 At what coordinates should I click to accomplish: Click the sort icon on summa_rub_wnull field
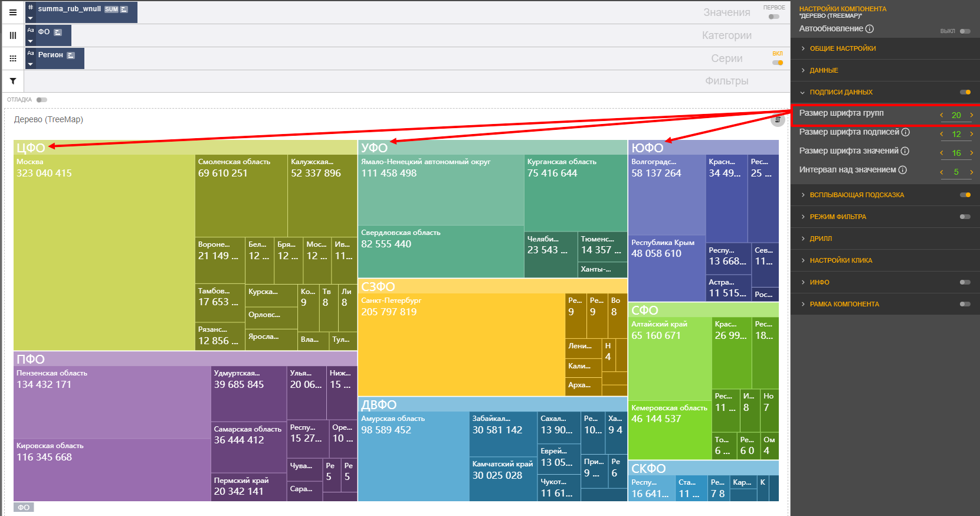(x=124, y=9)
